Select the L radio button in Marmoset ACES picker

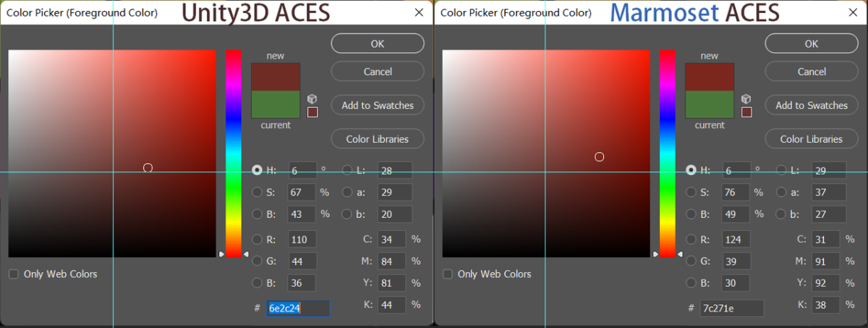[781, 170]
